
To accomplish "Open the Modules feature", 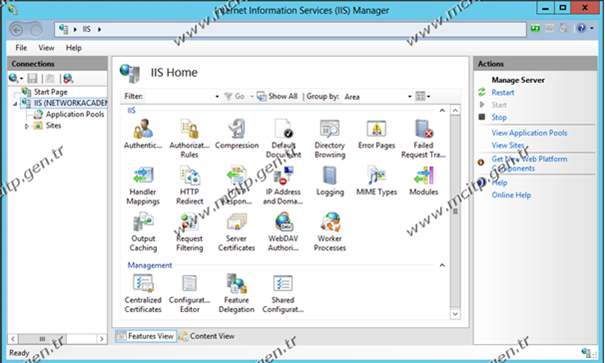I will (423, 181).
